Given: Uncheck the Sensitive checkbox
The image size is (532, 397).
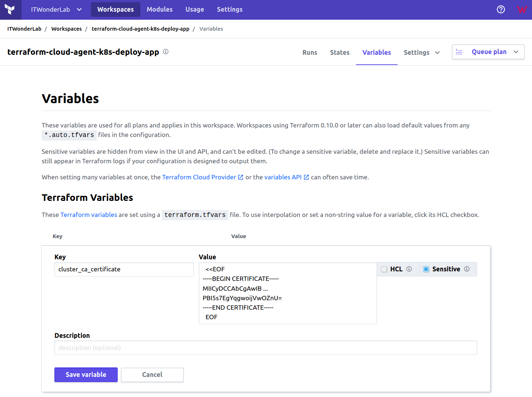Looking at the screenshot, I should pyautogui.click(x=426, y=269).
